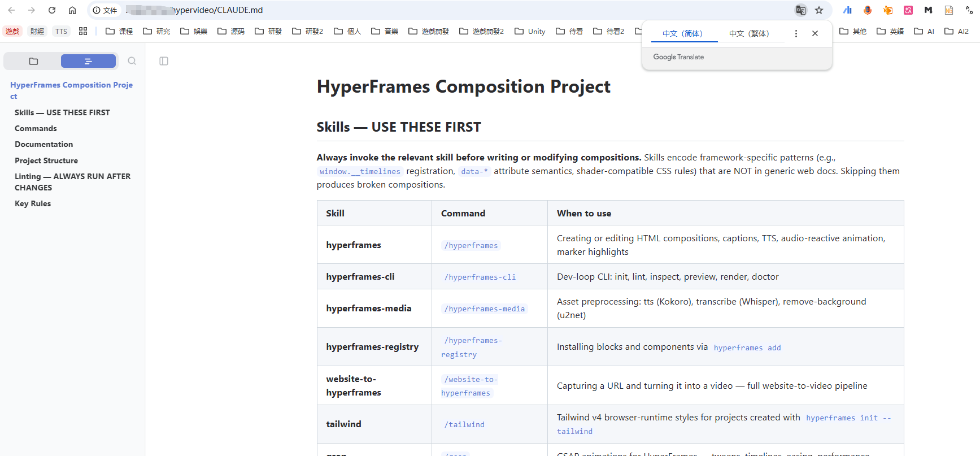Jump to HyperFrames Composition Project heading in outline
980x456 pixels.
coord(72,90)
